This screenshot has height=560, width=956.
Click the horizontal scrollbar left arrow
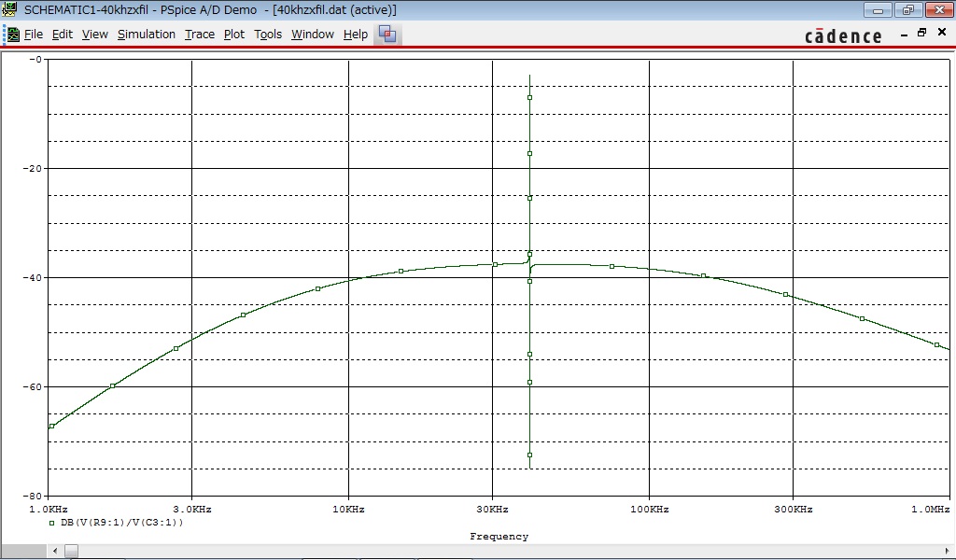[54, 551]
